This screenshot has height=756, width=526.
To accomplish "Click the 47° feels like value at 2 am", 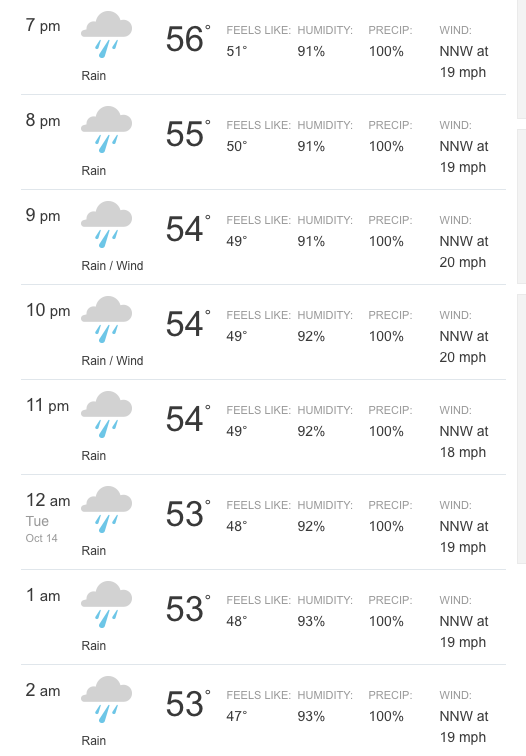I will (x=237, y=716).
